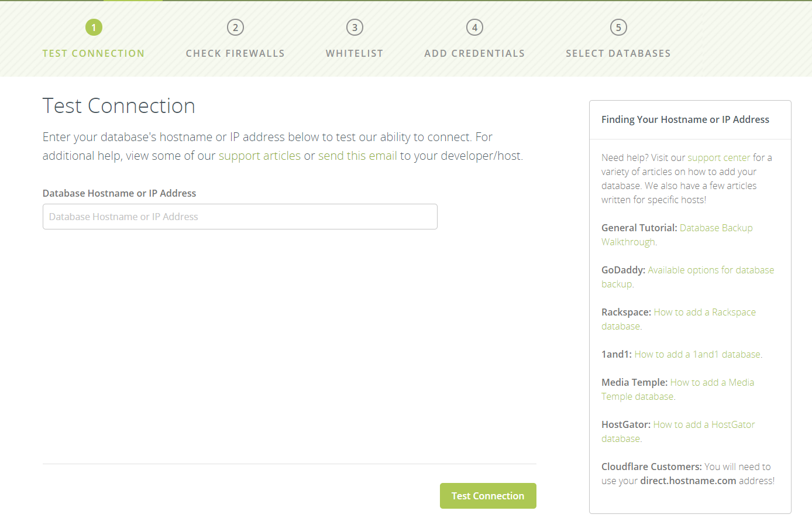This screenshot has height=521, width=812.
Task: Open the Database Backup Walkthrough tutorial link
Action: click(x=716, y=228)
